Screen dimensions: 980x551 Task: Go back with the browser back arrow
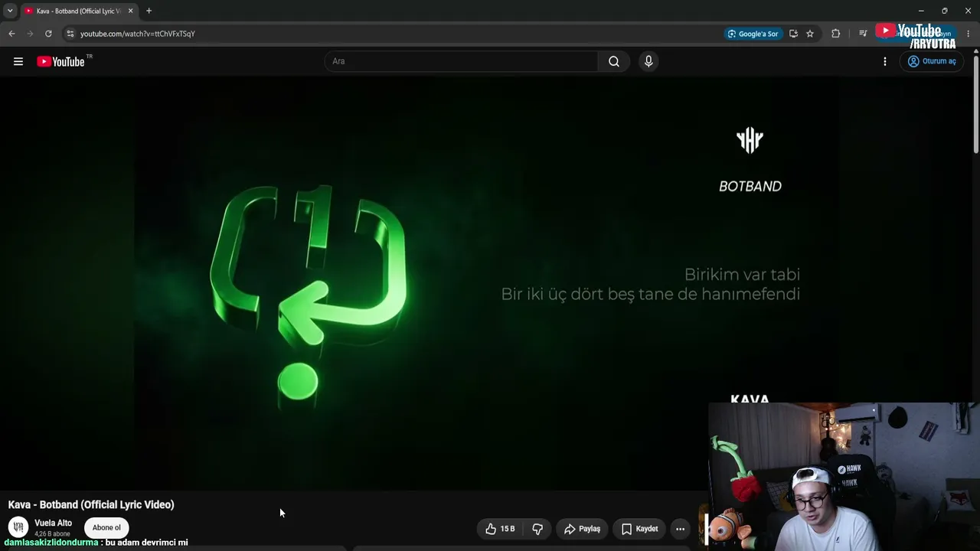click(x=11, y=34)
